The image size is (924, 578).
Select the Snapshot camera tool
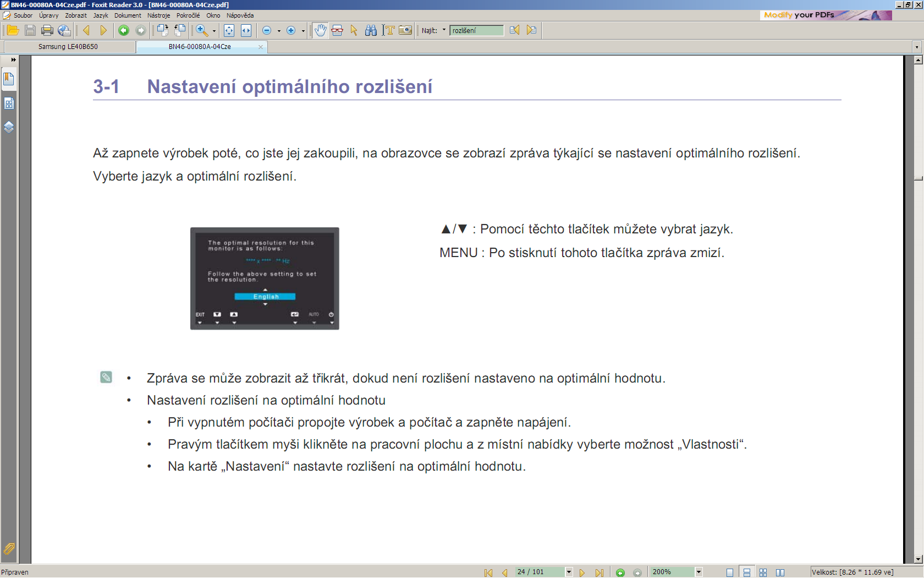(x=405, y=30)
